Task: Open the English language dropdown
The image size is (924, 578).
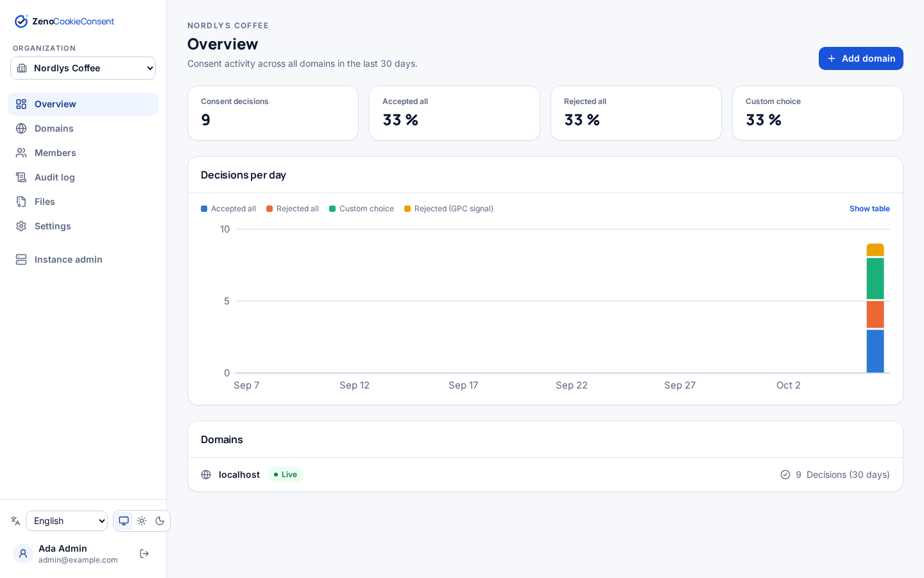Action: tap(67, 521)
